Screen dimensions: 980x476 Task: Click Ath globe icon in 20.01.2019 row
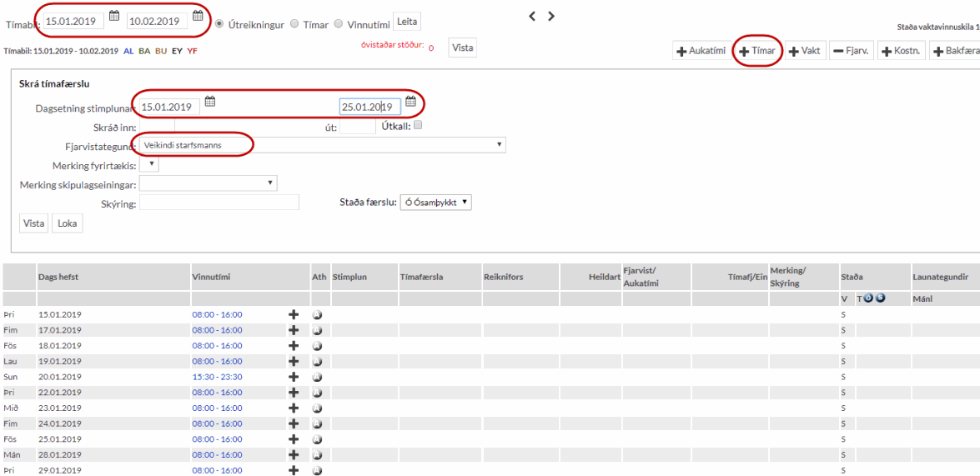point(317,377)
